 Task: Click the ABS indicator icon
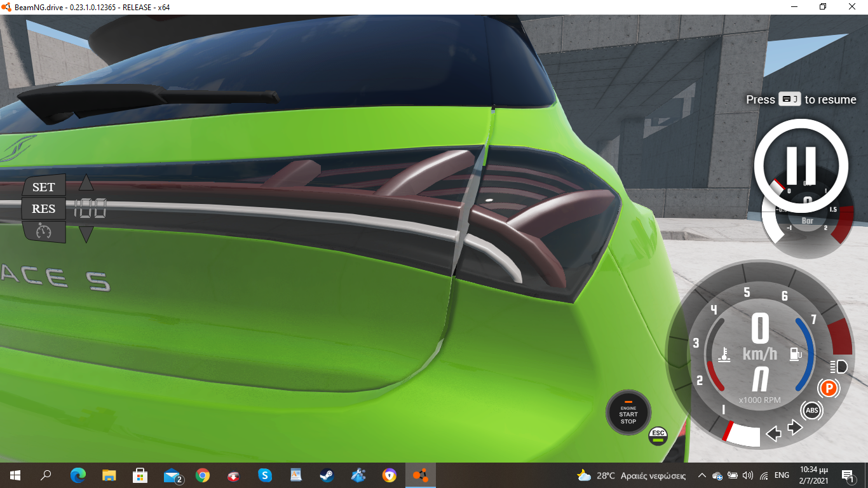coord(811,410)
